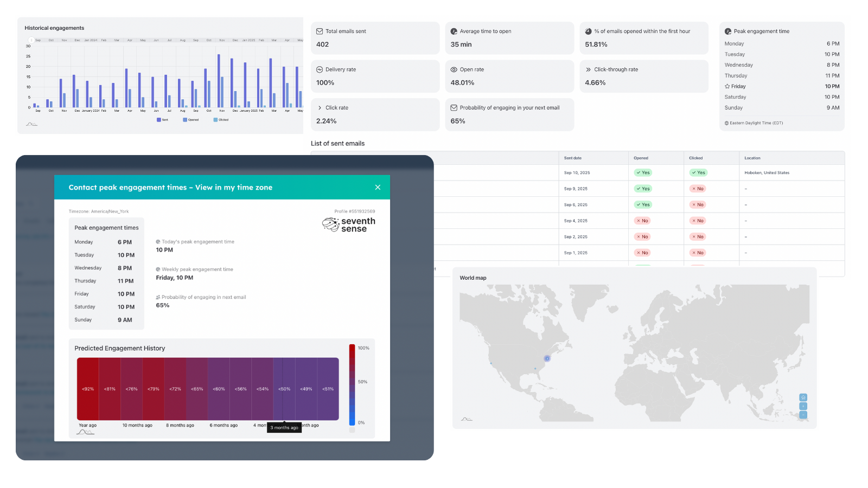Expand the Opened column header filter

tap(641, 158)
